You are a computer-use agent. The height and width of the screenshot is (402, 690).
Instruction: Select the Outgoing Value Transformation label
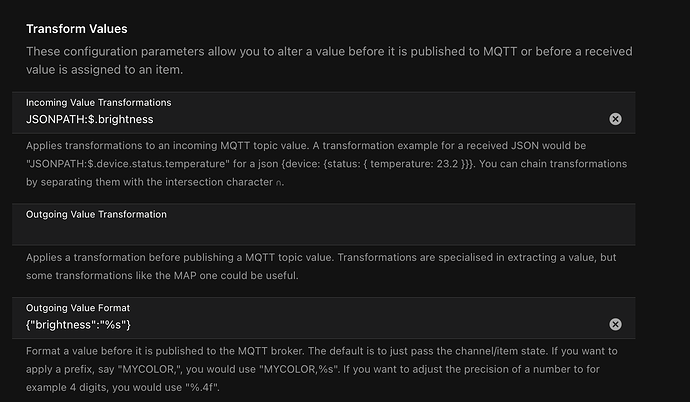[x=96, y=214]
